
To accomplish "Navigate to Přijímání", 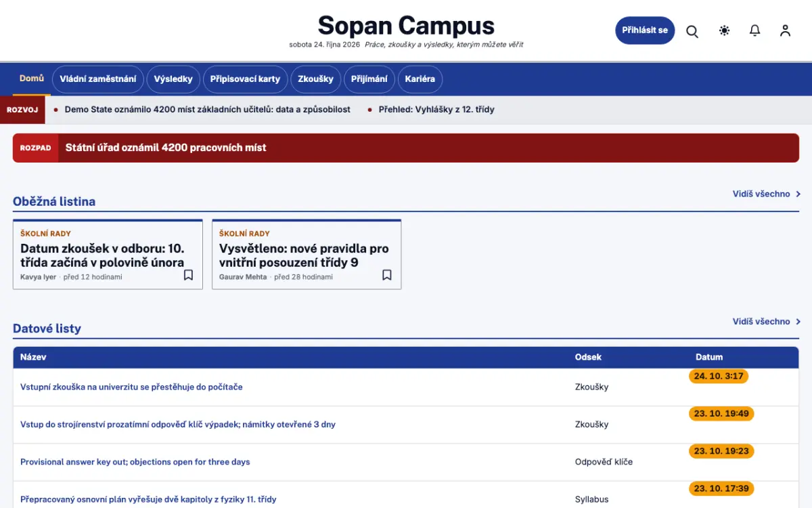I will (x=369, y=79).
